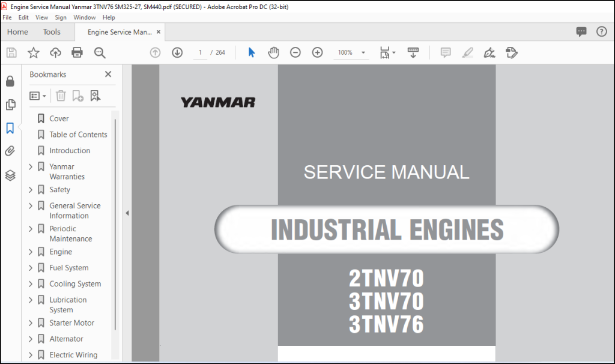Viewport: 615px width, 364px height.
Task: Open the notifications chat icon
Action: tap(581, 32)
